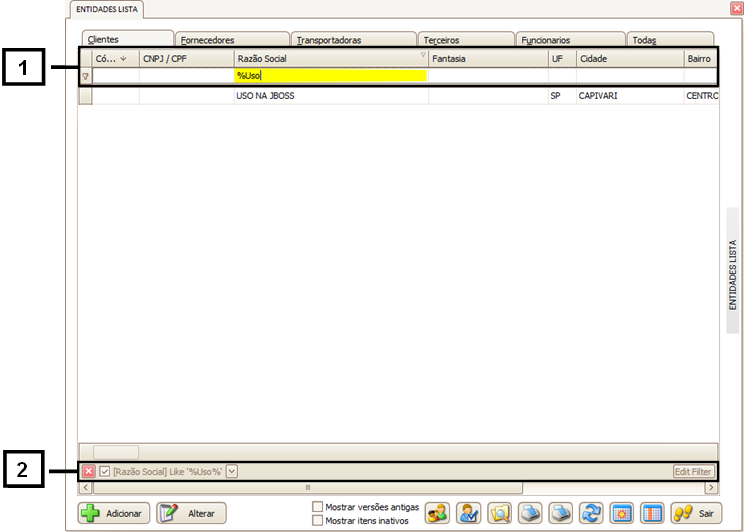Viewport: 744px width, 532px height.
Task: Open the dropdown arrow beside filter expression
Action: 231,471
